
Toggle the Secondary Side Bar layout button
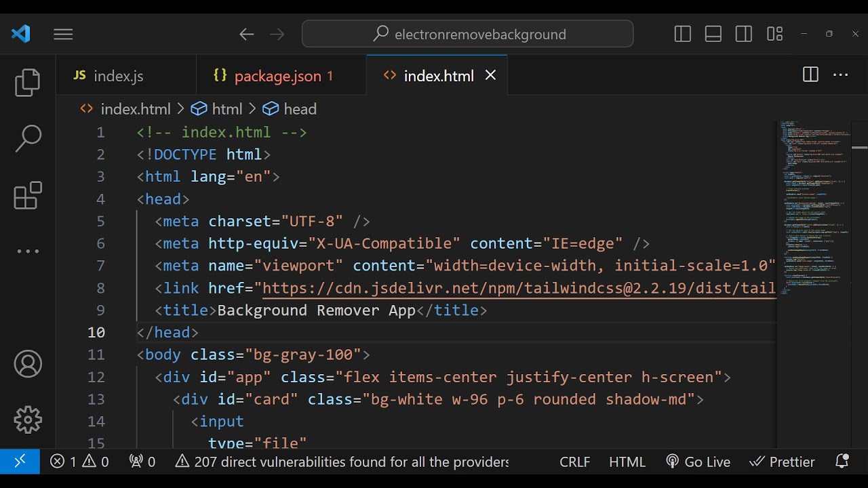(x=744, y=34)
